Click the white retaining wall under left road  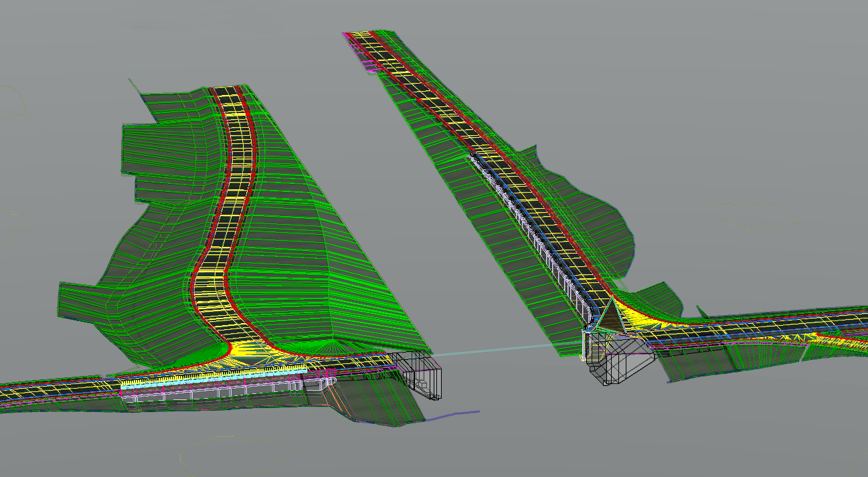(x=201, y=395)
